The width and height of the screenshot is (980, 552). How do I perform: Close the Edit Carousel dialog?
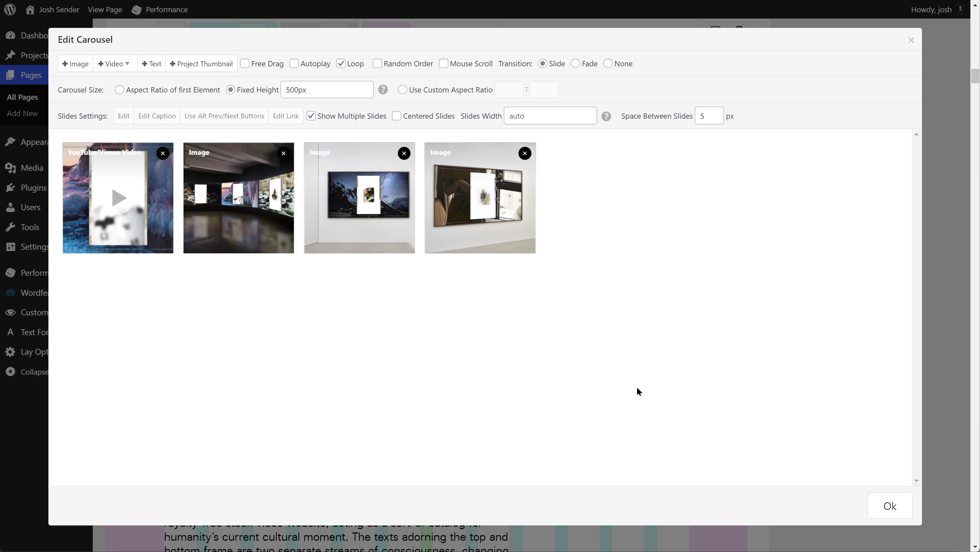coord(911,40)
